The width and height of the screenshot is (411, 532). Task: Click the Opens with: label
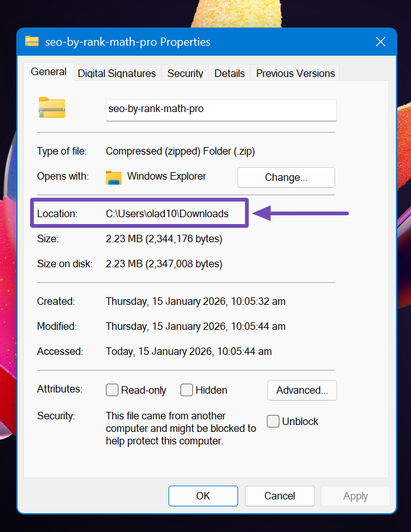[x=63, y=176]
